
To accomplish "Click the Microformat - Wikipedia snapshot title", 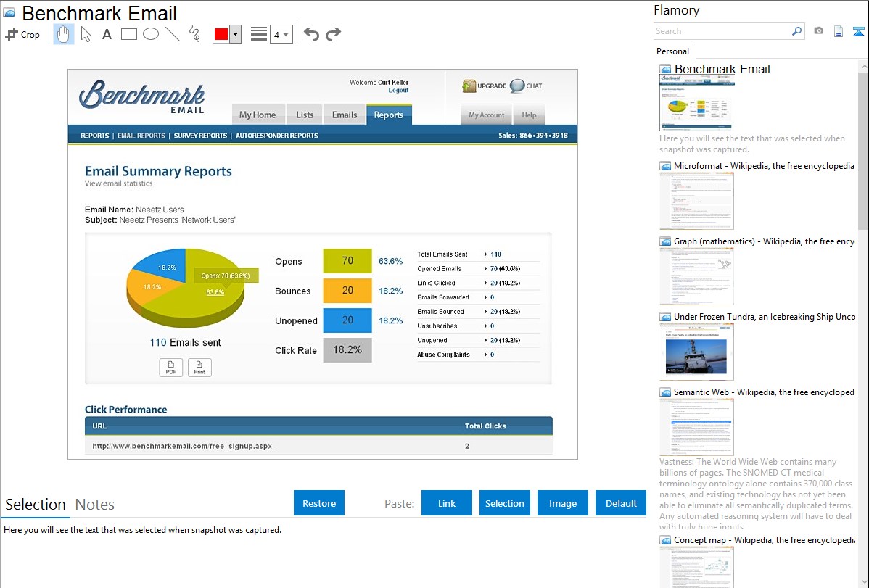I will pos(764,166).
